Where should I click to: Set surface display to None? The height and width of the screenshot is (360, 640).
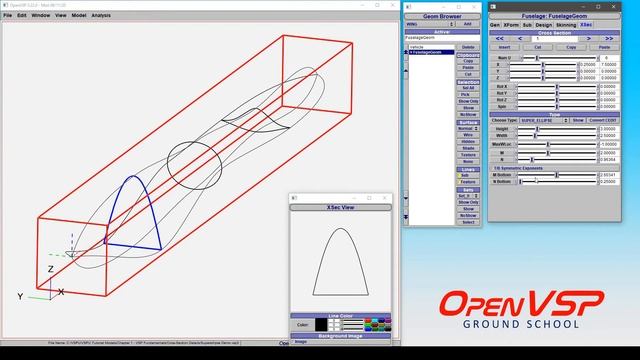pyautogui.click(x=468, y=162)
